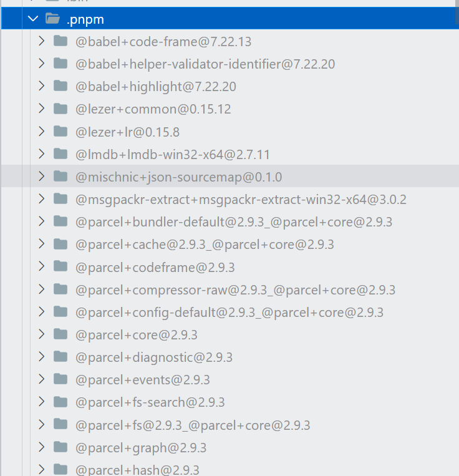Click folder icon of @mischnic+json-sourcemap@0.1.0
Image resolution: width=459 pixels, height=476 pixels.
60,176
